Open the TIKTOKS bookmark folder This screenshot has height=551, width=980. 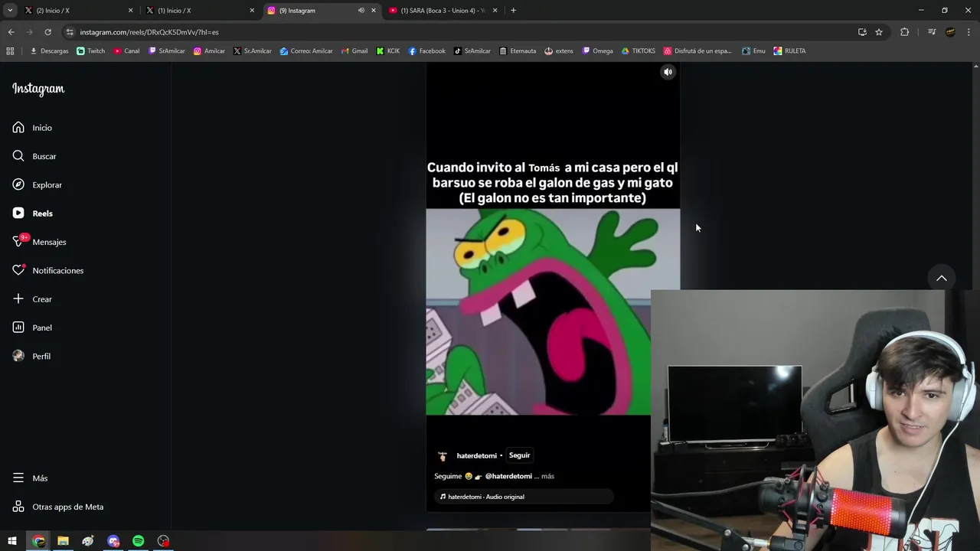coord(638,51)
